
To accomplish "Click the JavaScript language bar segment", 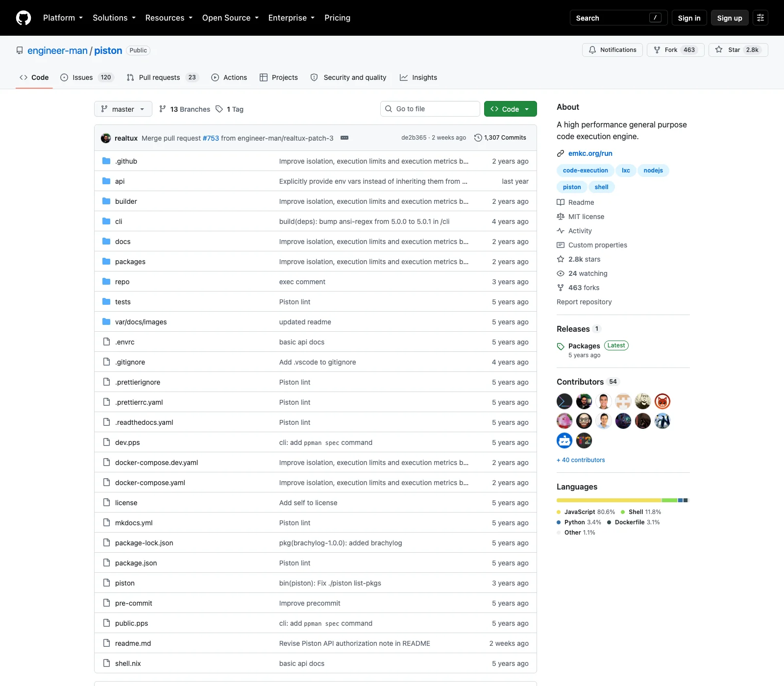I will (x=609, y=500).
